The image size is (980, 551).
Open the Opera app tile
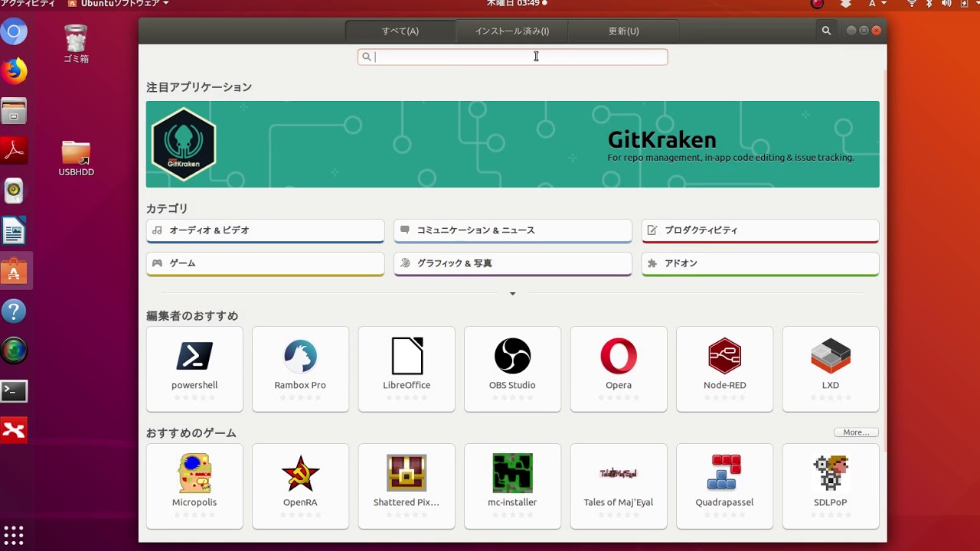[619, 369]
